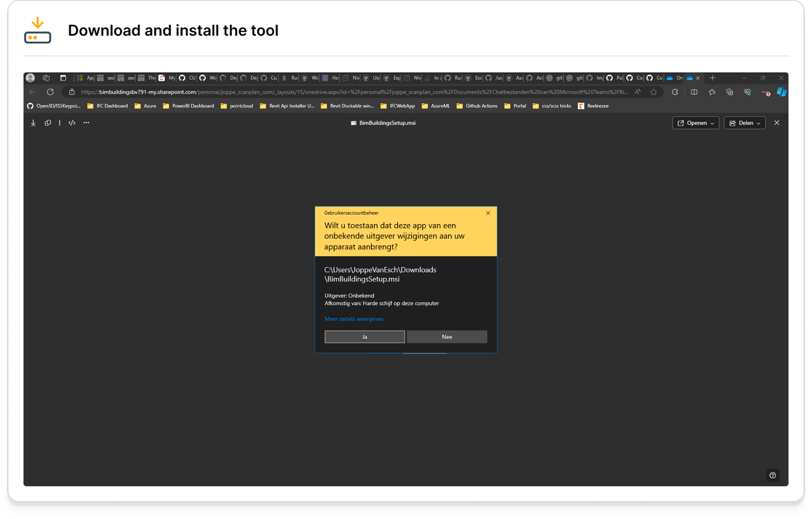812x519 pixels.
Task: Enter split screen mode
Action: pos(694,92)
